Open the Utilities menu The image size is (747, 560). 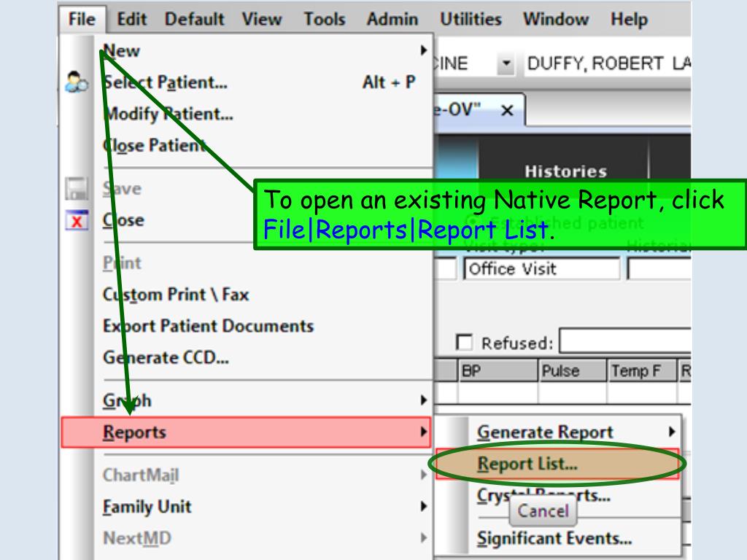[471, 20]
